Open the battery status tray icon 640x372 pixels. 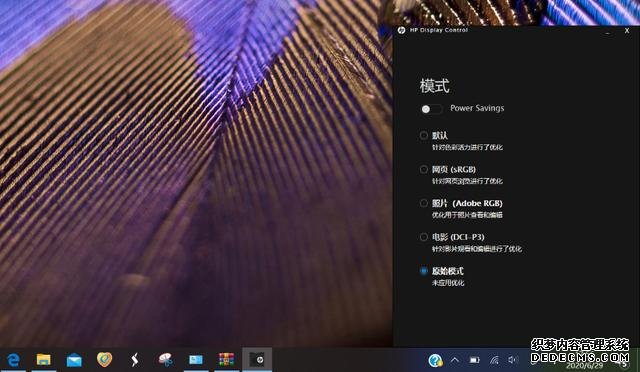[x=474, y=360]
